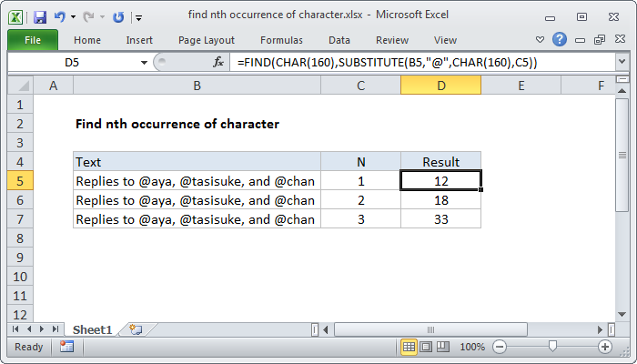Screen dimensions: 637x364
Task: Expand the formula bar with chevron
Action: [622, 62]
